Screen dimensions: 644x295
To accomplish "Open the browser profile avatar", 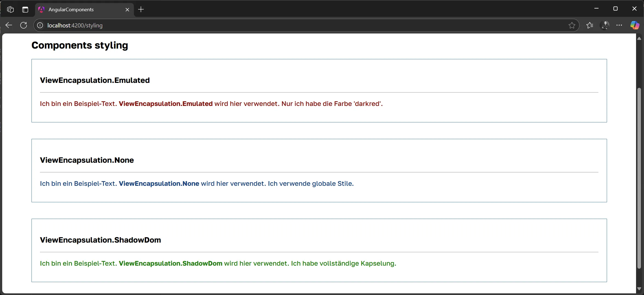I will click(605, 25).
